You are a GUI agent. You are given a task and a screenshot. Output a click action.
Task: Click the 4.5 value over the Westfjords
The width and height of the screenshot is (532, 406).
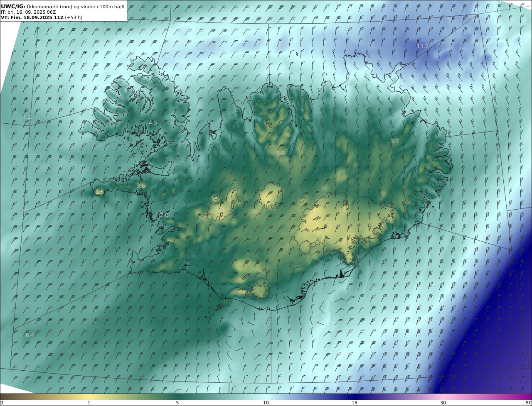tap(153, 123)
